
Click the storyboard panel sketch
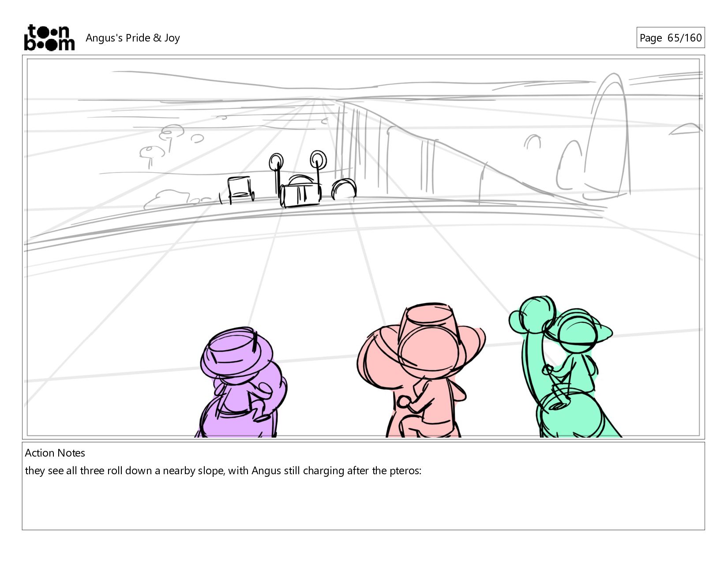(x=364, y=247)
